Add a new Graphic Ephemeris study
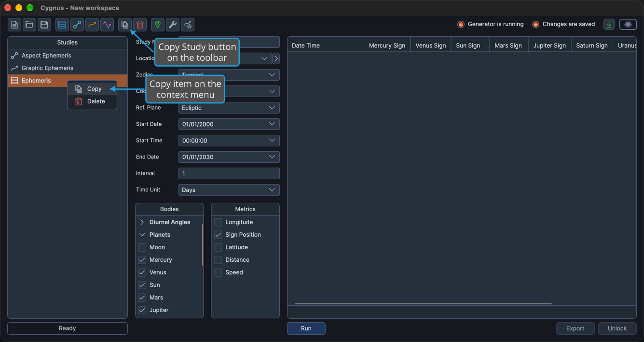The image size is (644, 342). click(92, 25)
